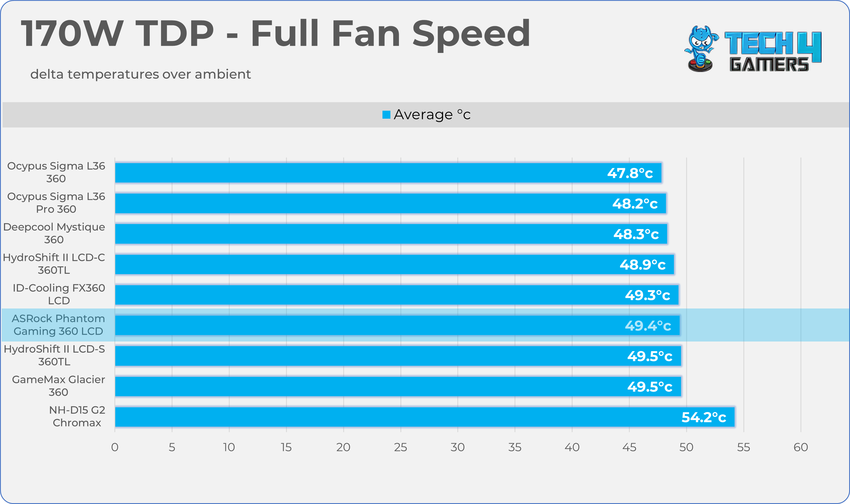Click axis tick label 60
The height and width of the screenshot is (504, 850).
point(800,447)
